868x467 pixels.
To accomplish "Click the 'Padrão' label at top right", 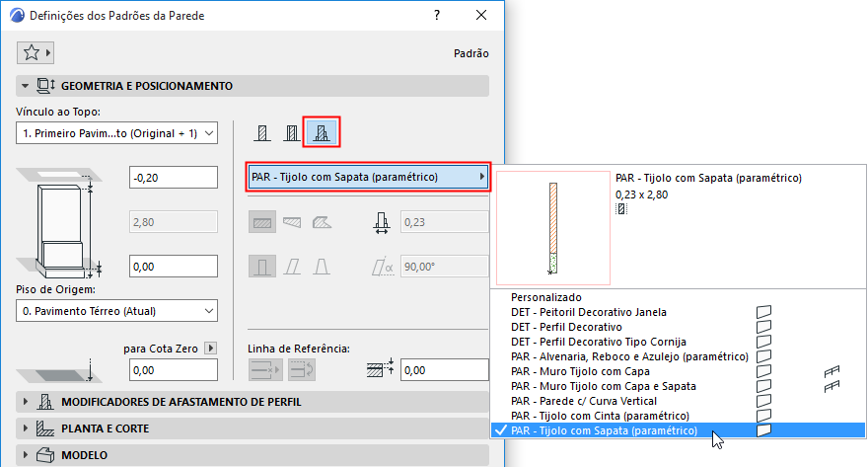I will tap(471, 53).
